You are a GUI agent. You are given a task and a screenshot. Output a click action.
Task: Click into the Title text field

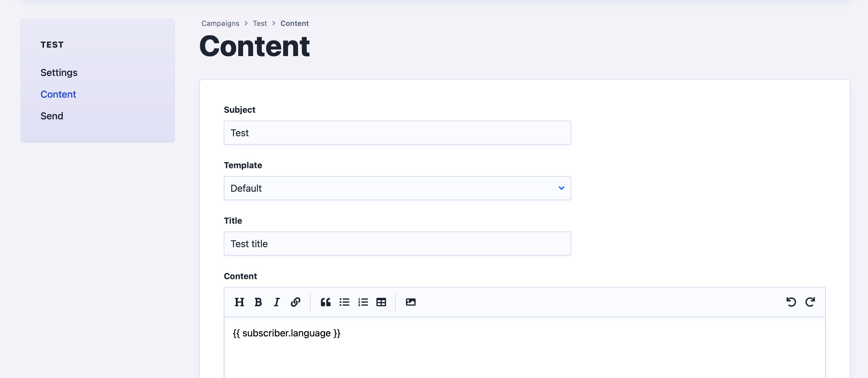397,244
